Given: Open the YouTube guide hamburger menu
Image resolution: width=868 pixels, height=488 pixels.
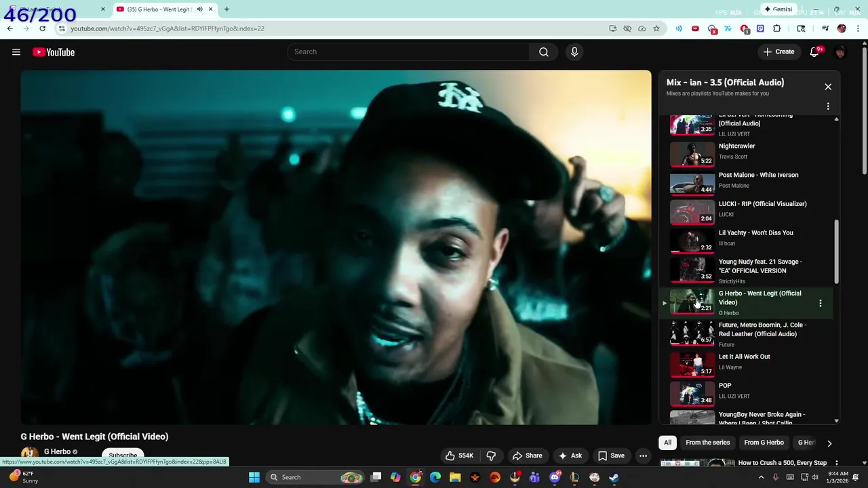Looking at the screenshot, I should pyautogui.click(x=16, y=52).
